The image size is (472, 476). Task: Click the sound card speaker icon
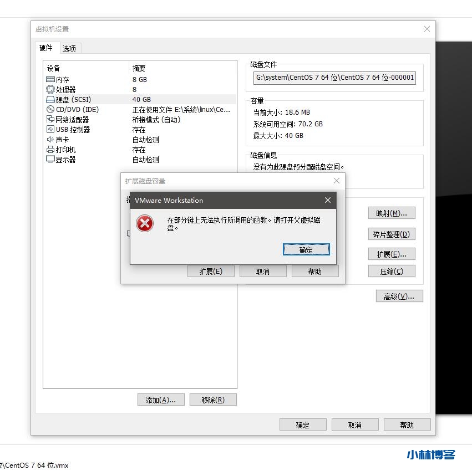click(x=50, y=140)
